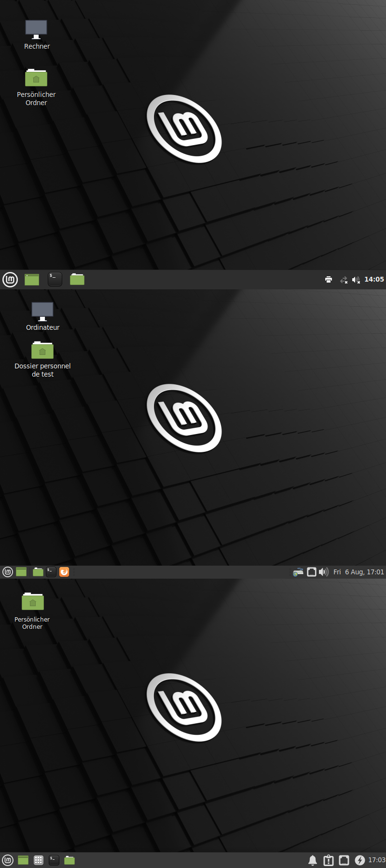This screenshot has width=386, height=868.
Task: Open the Mint menu on the 17:03 panel
Action: [x=8, y=860]
